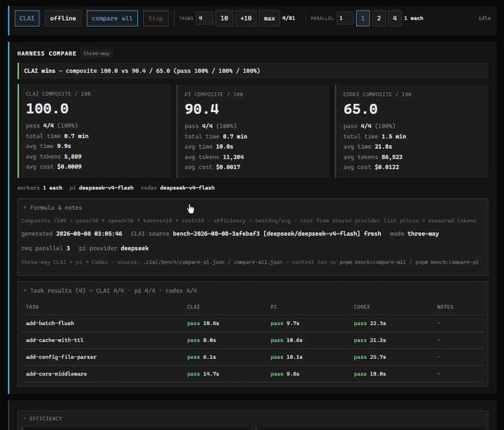This screenshot has height=430, width=504.
Task: Collapse the EFFICIENCY section
Action: click(42, 419)
